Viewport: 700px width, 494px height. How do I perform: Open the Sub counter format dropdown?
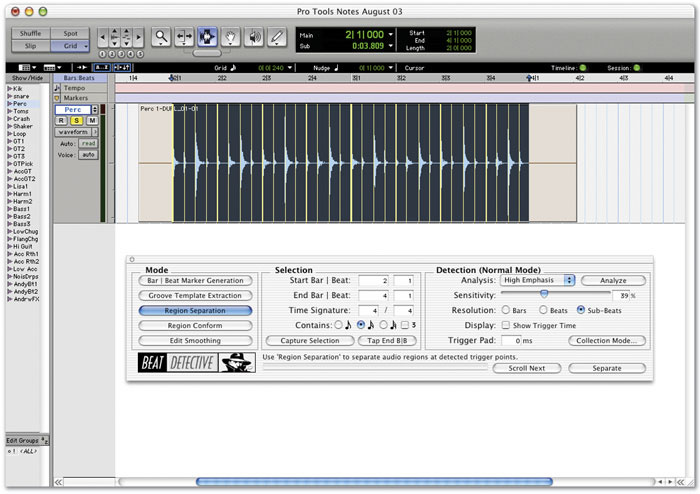[391, 46]
